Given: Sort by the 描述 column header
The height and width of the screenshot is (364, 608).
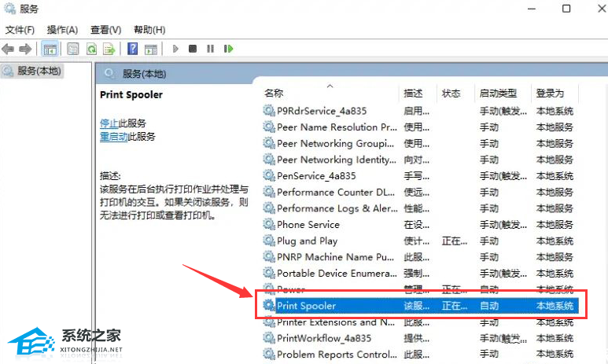Looking at the screenshot, I should (413, 93).
